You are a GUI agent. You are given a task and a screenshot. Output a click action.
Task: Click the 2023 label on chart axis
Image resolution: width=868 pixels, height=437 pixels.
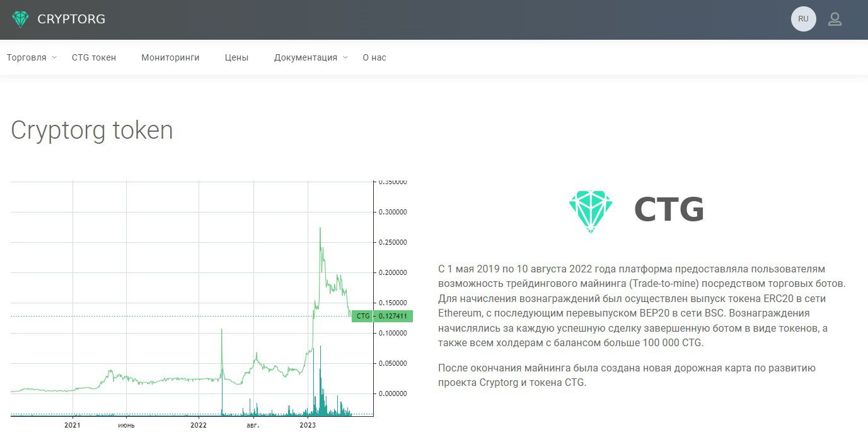[x=308, y=425]
